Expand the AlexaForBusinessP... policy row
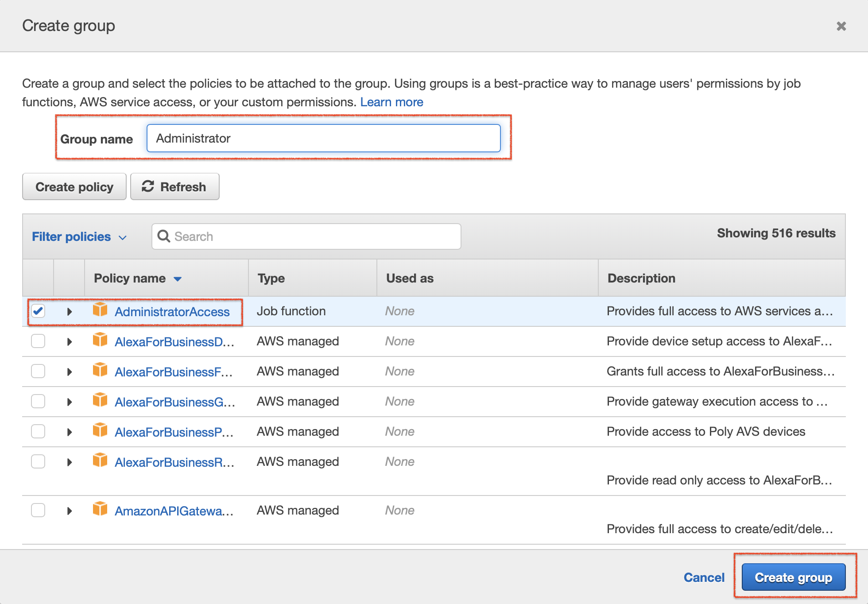Viewport: 868px width, 604px height. point(70,432)
